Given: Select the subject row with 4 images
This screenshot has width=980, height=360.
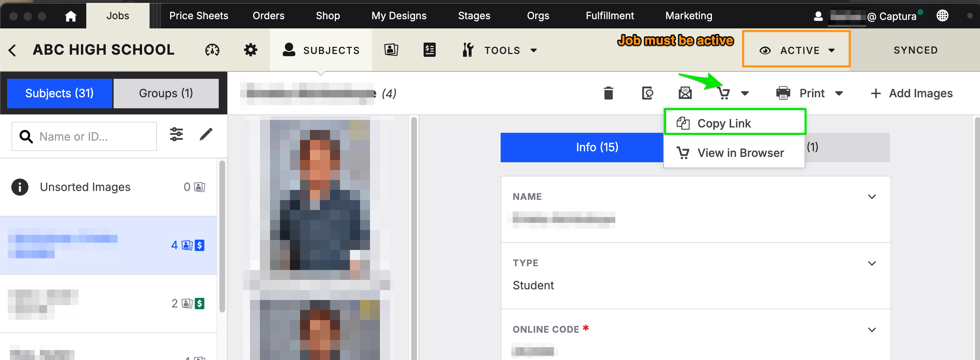Looking at the screenshot, I should tap(108, 245).
